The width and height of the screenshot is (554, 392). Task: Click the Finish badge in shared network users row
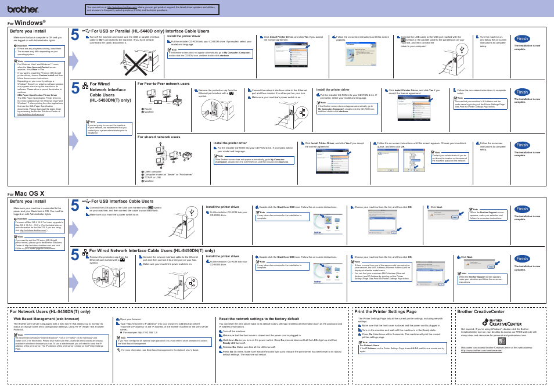point(522,145)
